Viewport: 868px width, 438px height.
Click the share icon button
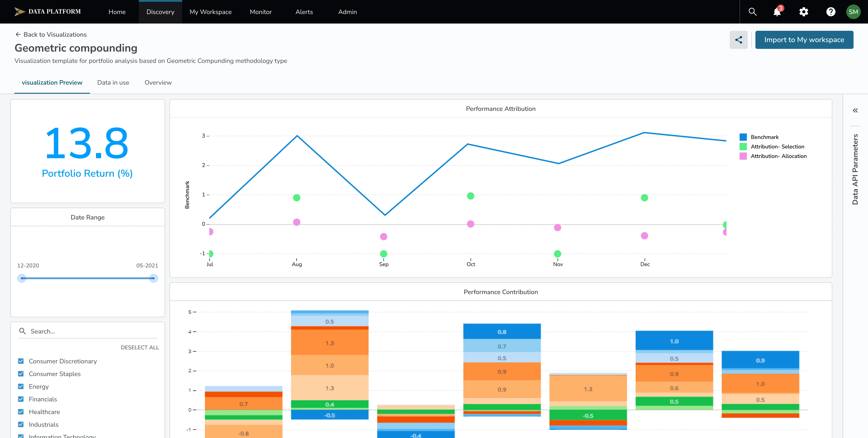click(739, 40)
